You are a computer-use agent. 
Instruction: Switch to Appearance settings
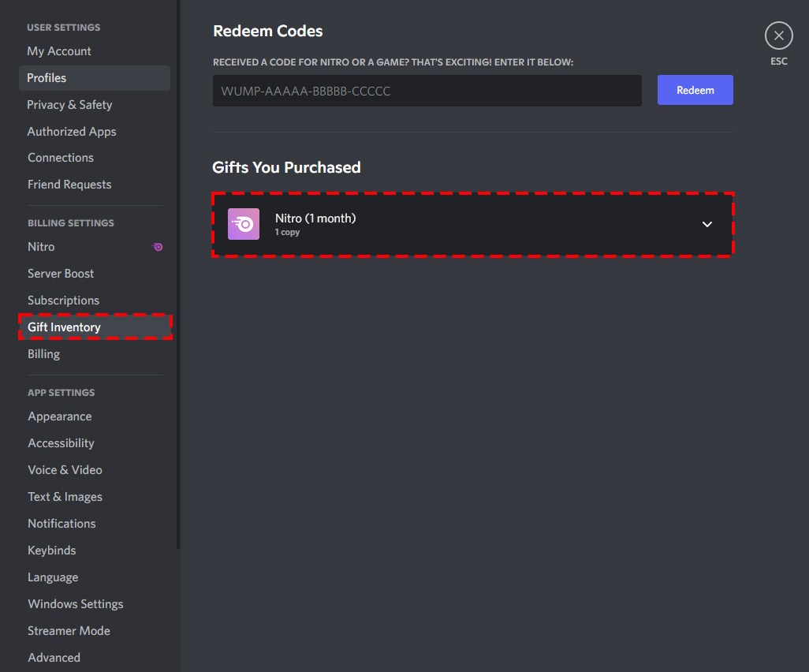point(60,416)
